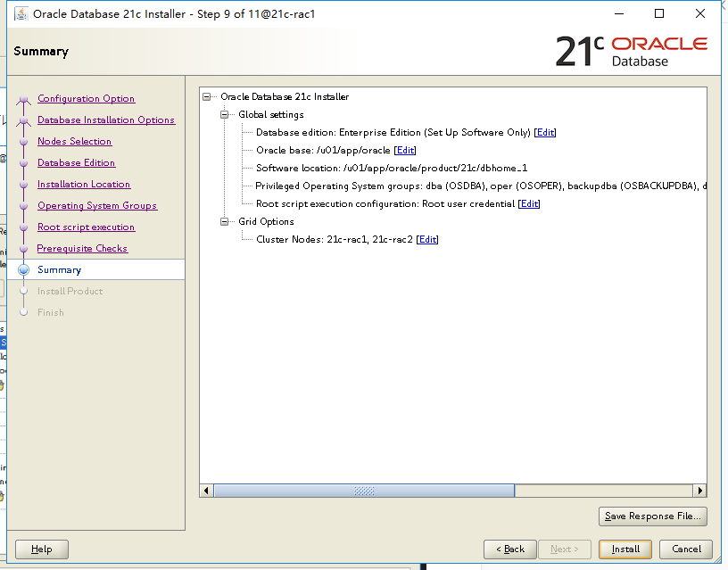728x570 pixels.
Task: Open installer Help
Action: click(x=42, y=549)
